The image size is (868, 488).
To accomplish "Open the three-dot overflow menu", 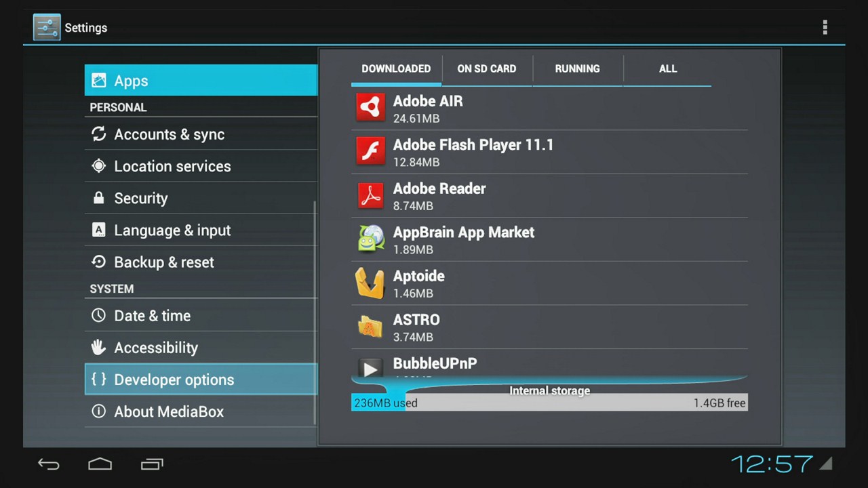I will pos(825,27).
